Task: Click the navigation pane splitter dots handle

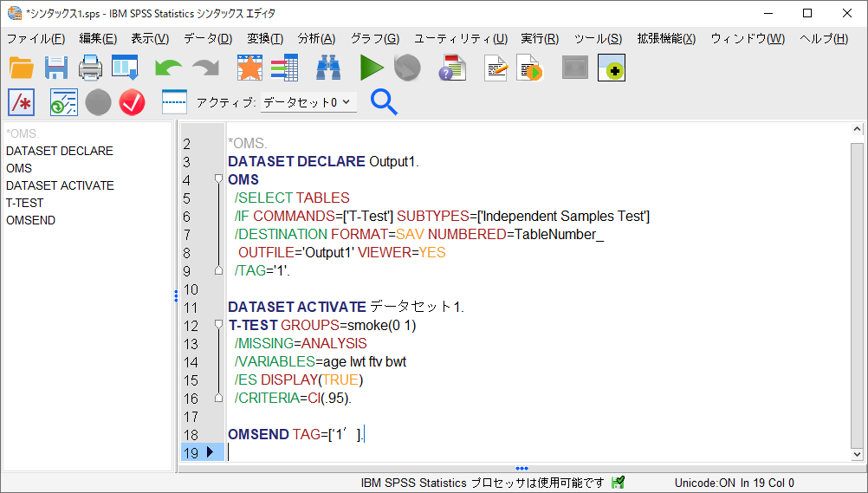Action: [x=176, y=295]
